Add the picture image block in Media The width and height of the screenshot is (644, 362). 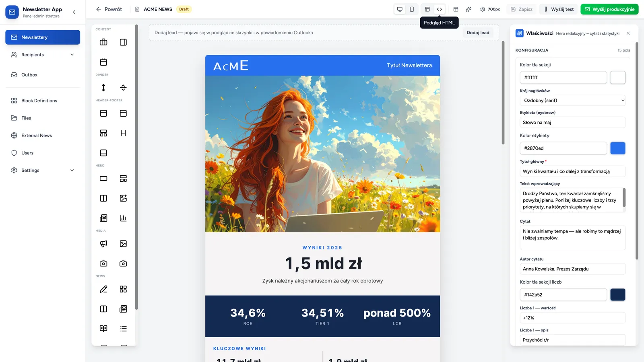[123, 244]
